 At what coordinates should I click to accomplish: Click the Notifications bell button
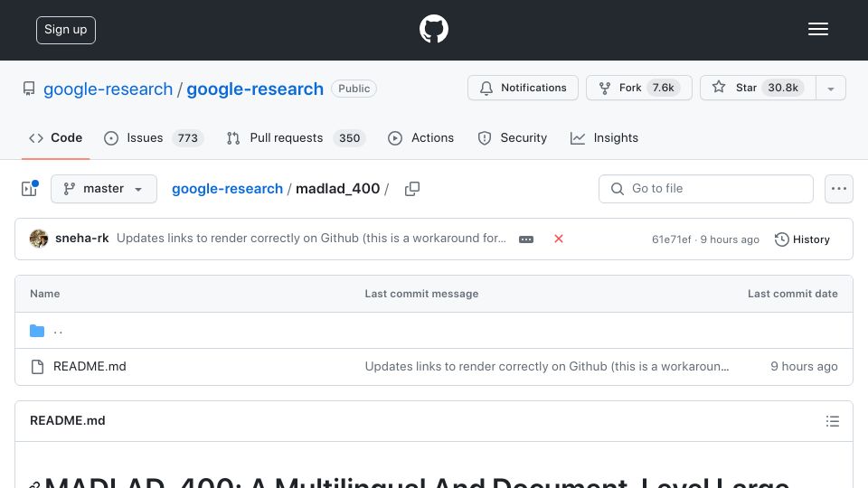[523, 88]
